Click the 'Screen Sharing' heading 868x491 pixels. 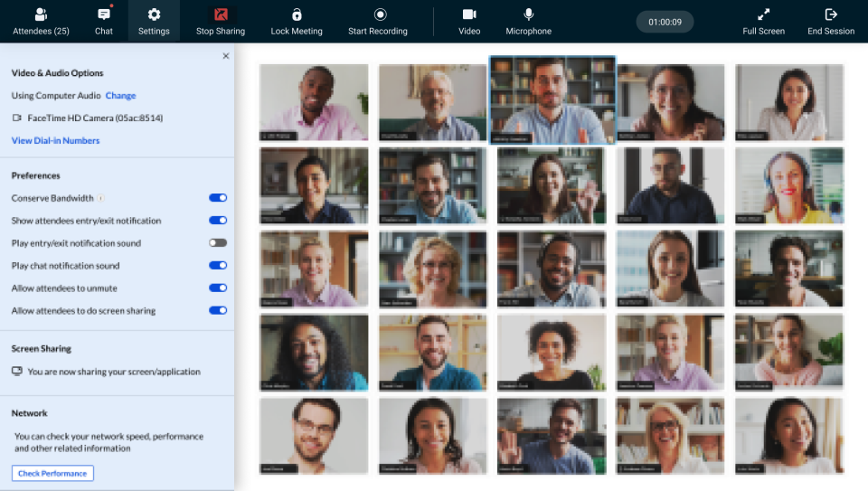(x=42, y=349)
